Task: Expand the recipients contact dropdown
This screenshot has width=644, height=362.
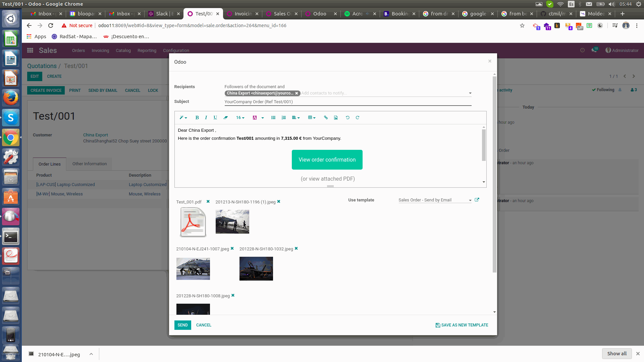Action: tap(470, 93)
